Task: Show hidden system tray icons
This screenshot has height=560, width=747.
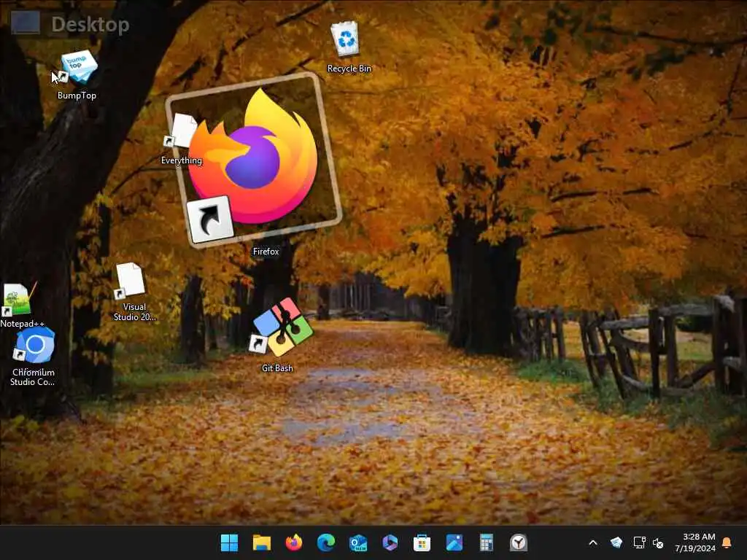Action: point(593,542)
